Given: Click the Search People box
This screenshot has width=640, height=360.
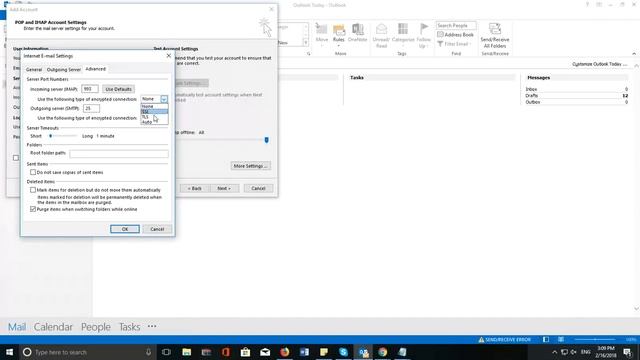Looking at the screenshot, I should coord(456,25).
